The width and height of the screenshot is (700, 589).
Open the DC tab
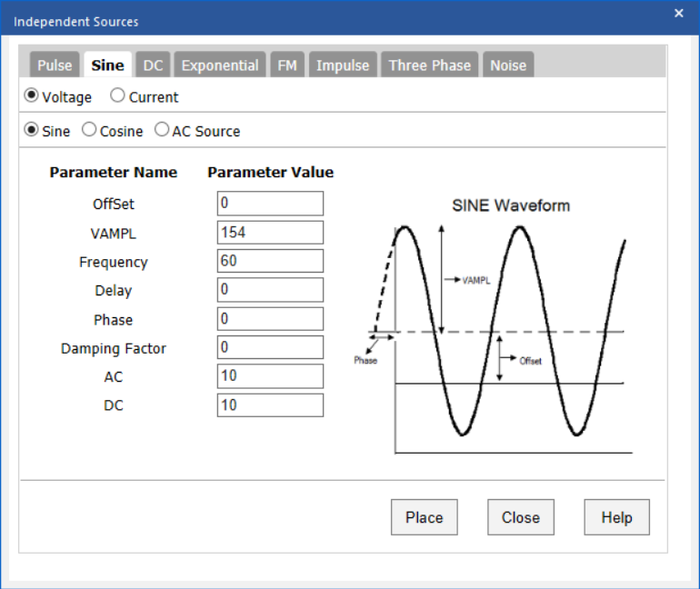[153, 65]
